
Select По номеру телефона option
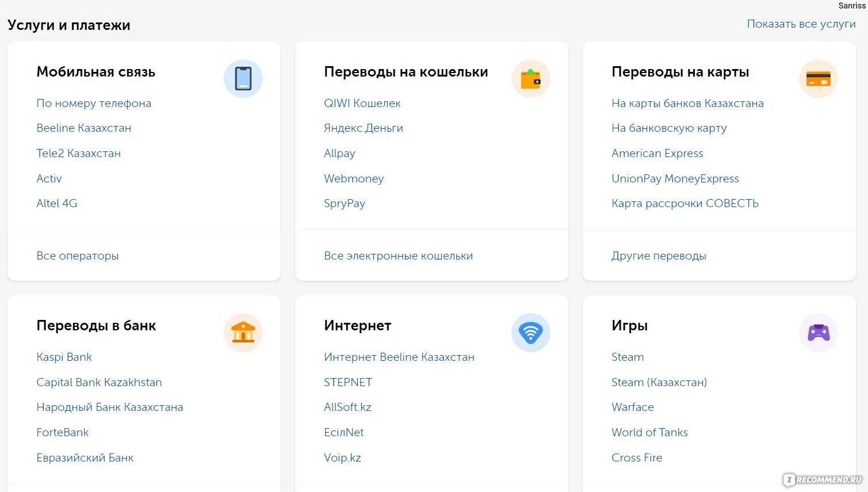click(x=94, y=104)
